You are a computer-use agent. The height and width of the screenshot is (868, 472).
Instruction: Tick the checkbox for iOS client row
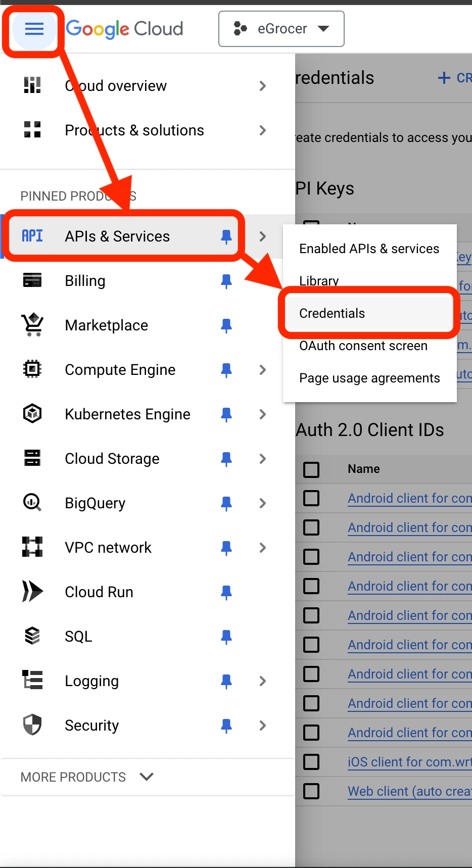tap(311, 761)
